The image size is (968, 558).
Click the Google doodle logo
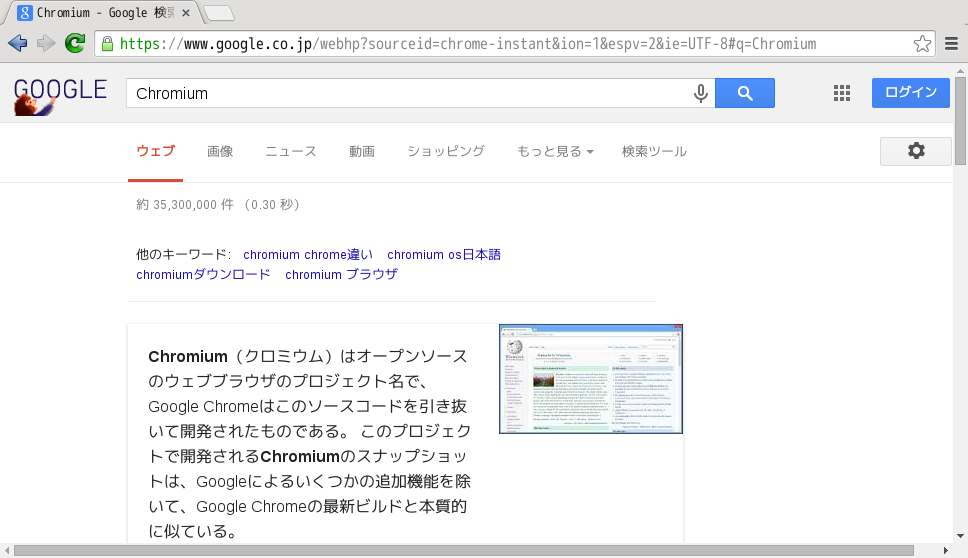point(60,96)
